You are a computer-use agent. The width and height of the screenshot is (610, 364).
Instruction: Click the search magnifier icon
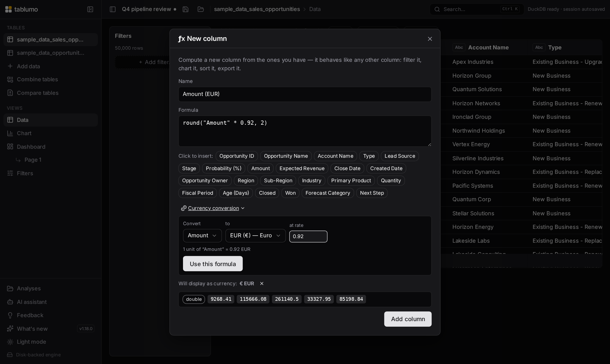point(437,9)
